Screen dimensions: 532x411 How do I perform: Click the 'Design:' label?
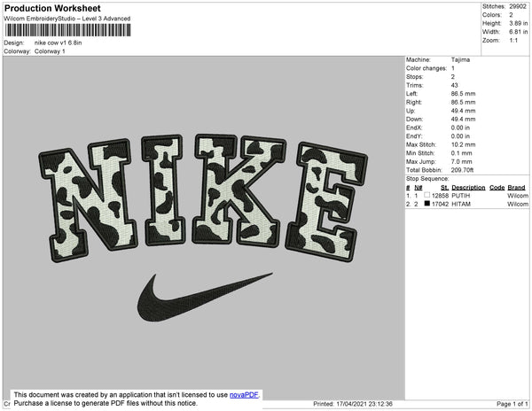pos(14,43)
